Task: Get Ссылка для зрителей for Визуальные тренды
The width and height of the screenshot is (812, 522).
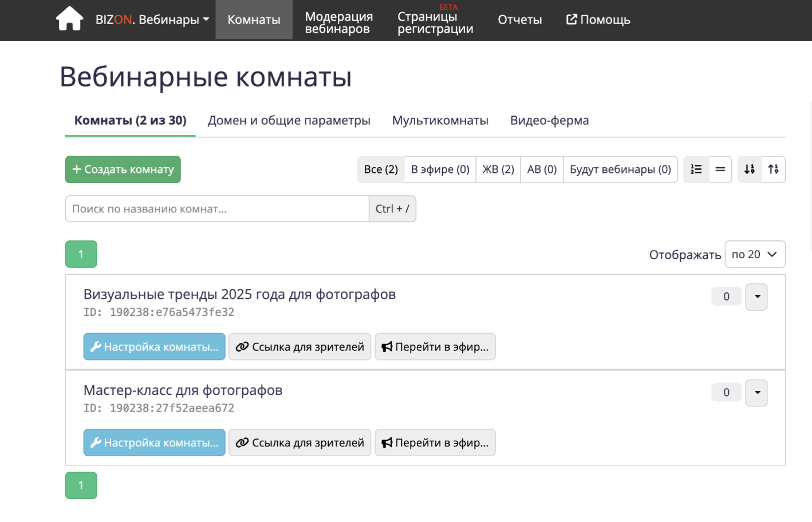Action: pyautogui.click(x=300, y=347)
